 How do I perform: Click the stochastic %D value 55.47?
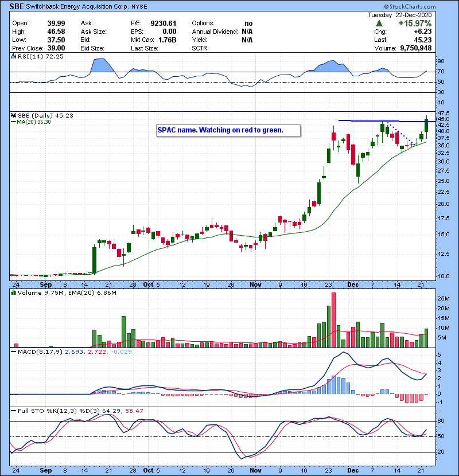tap(134, 411)
